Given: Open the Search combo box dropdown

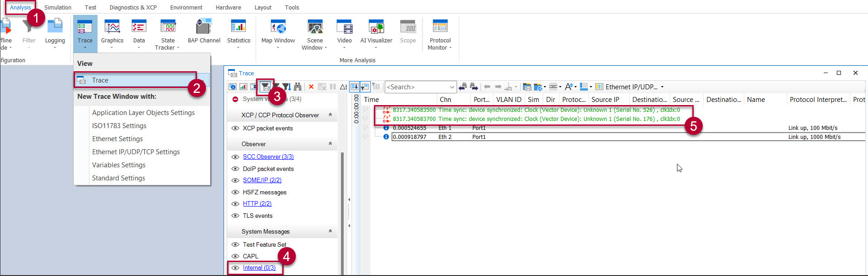Looking at the screenshot, I should (x=452, y=87).
